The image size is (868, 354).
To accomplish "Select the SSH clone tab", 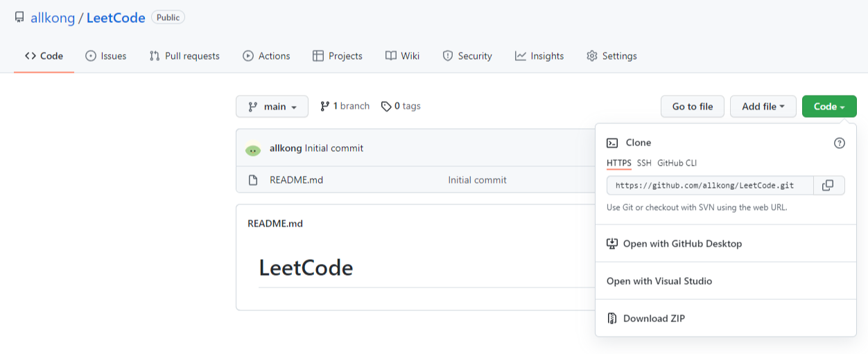I will pyautogui.click(x=644, y=163).
